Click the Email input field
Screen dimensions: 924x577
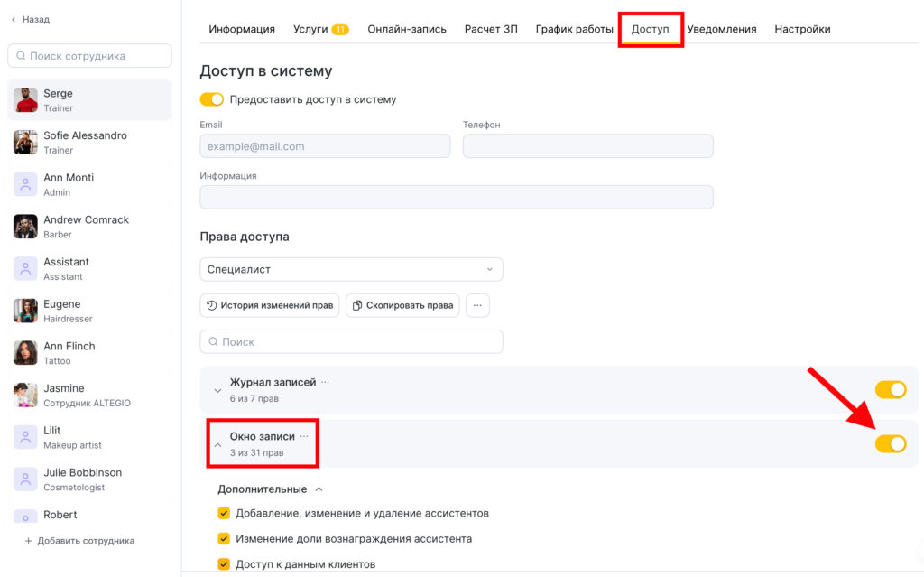click(325, 146)
